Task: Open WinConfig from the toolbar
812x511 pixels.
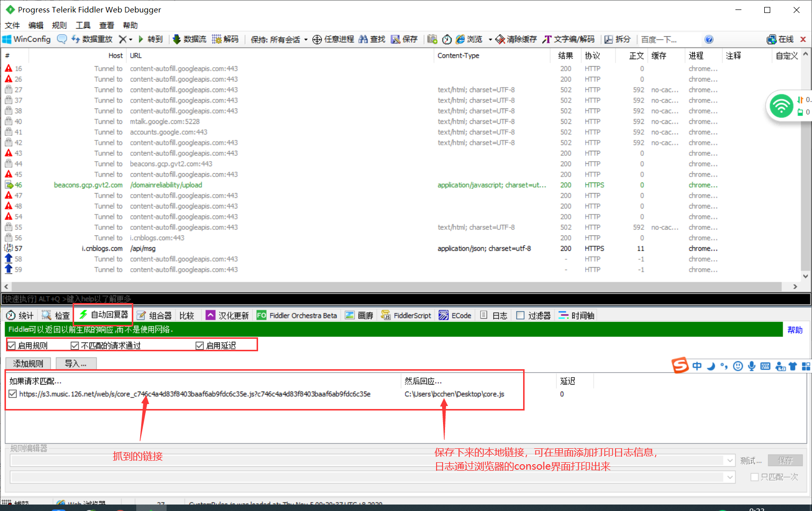Action: pos(27,39)
